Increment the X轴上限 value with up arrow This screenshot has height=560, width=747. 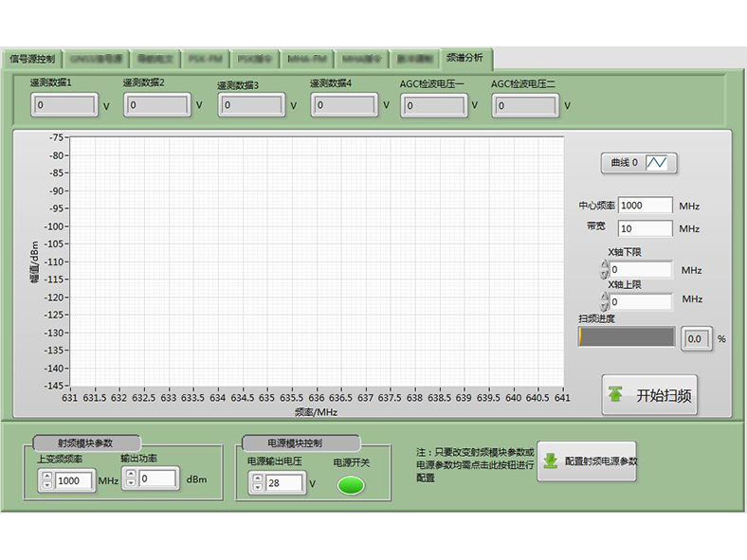(605, 297)
